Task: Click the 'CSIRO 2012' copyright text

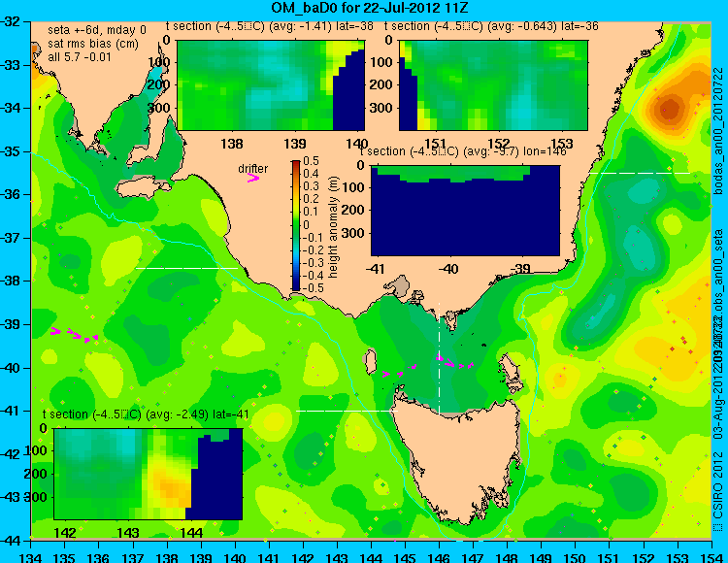Action: point(718,485)
